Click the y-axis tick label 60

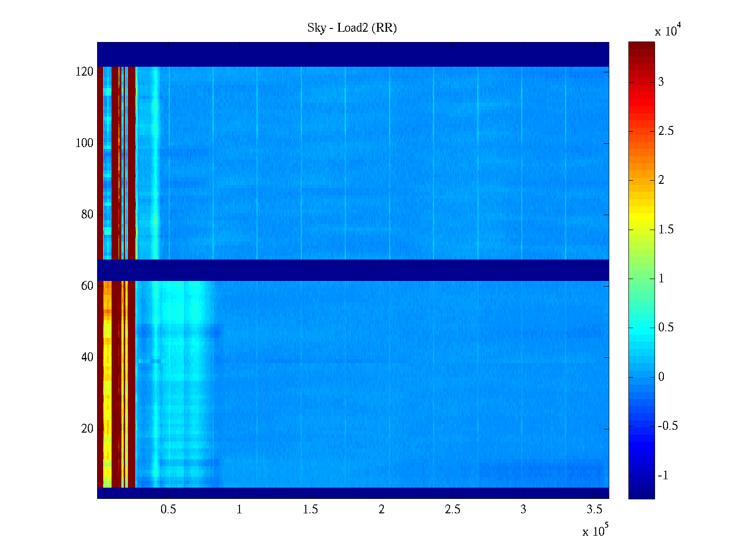[x=87, y=286]
